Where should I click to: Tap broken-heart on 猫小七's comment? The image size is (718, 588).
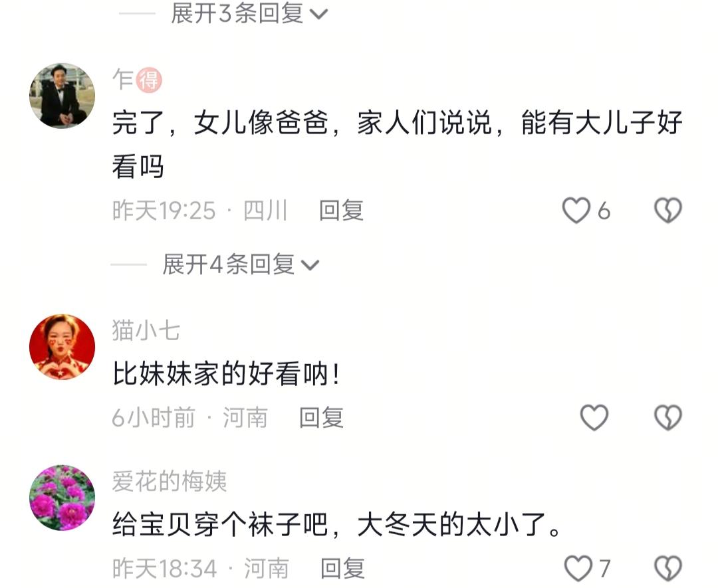click(x=668, y=417)
